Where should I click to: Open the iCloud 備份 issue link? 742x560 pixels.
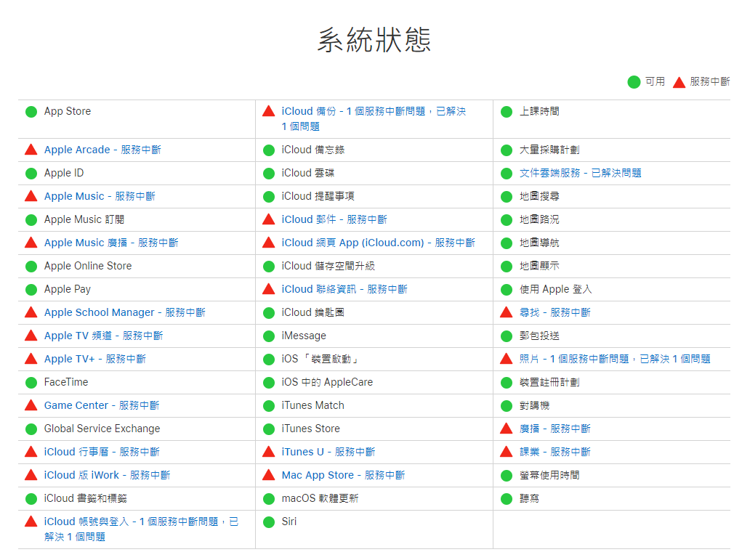point(374,118)
